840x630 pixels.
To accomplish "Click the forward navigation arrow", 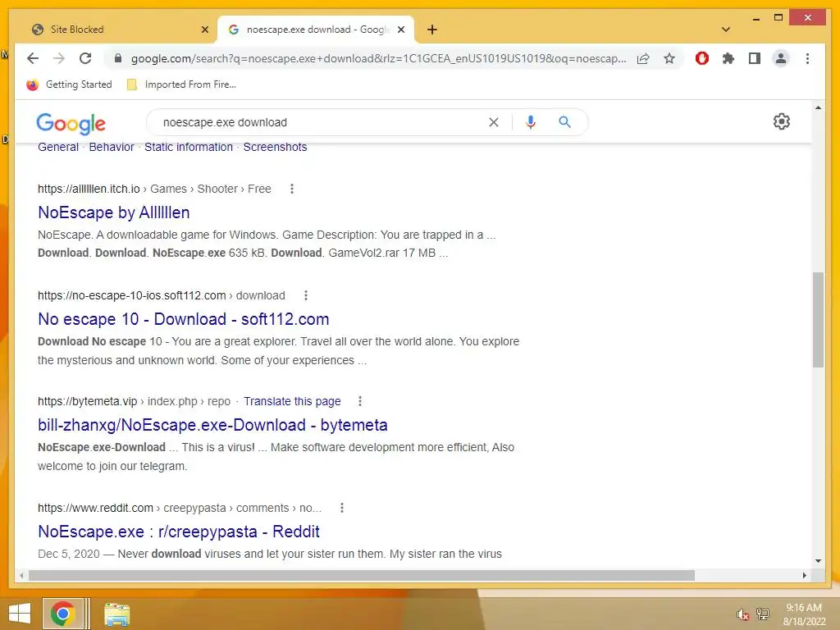I will pos(59,58).
